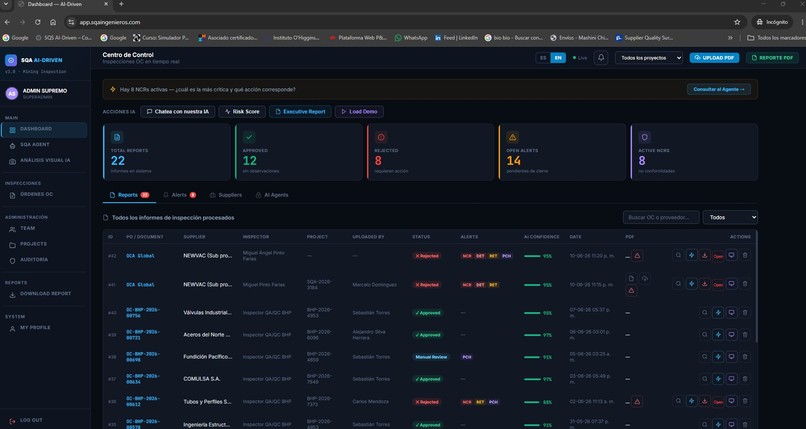Go to browser home page
The image size is (806, 429).
[53, 22]
